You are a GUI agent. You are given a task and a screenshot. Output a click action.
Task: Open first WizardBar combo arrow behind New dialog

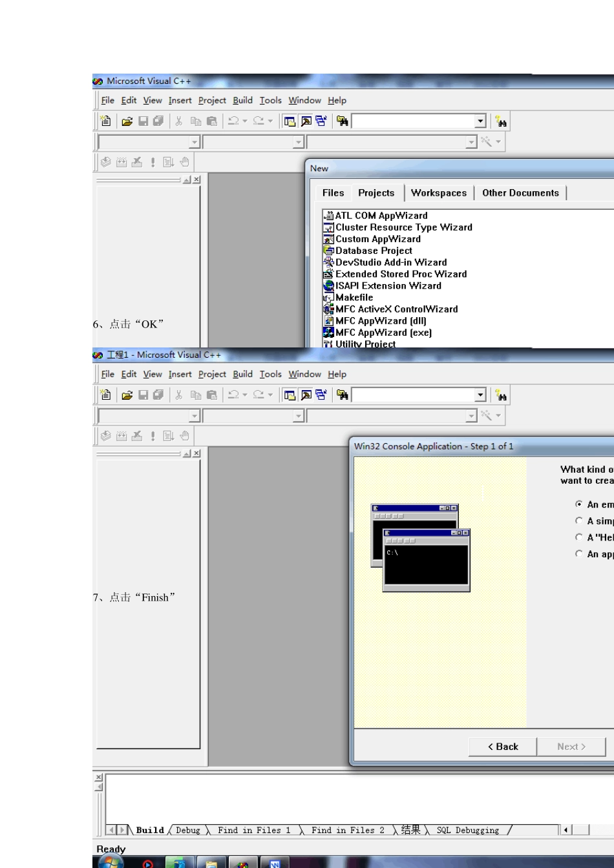tap(195, 142)
